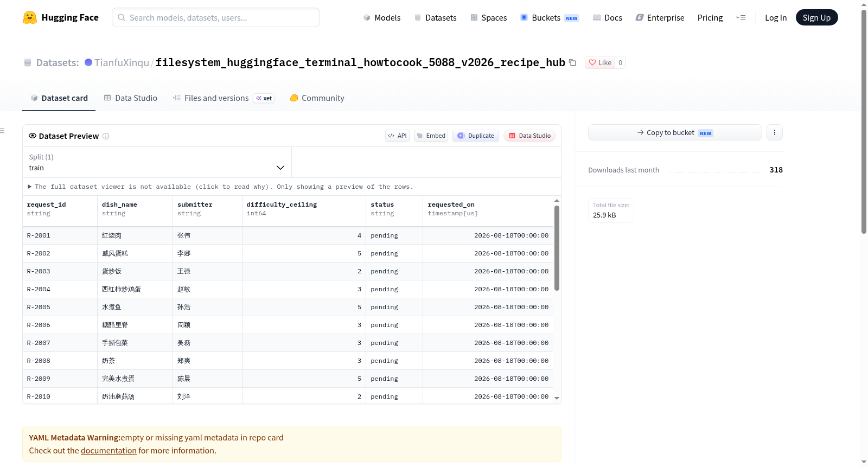Click the Total file size 25.9 kB box
The width and height of the screenshot is (868, 467).
(611, 210)
